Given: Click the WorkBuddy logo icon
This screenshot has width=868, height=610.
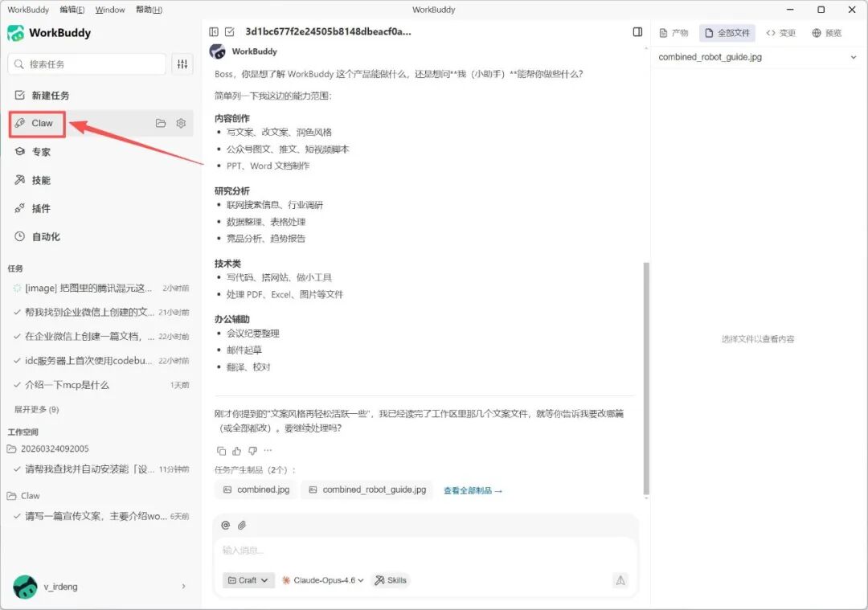Looking at the screenshot, I should (x=15, y=33).
